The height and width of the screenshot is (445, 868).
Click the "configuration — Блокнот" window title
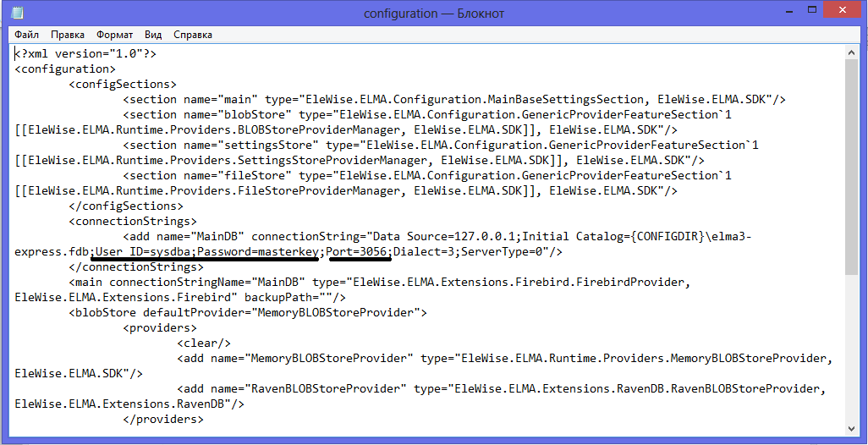(433, 14)
